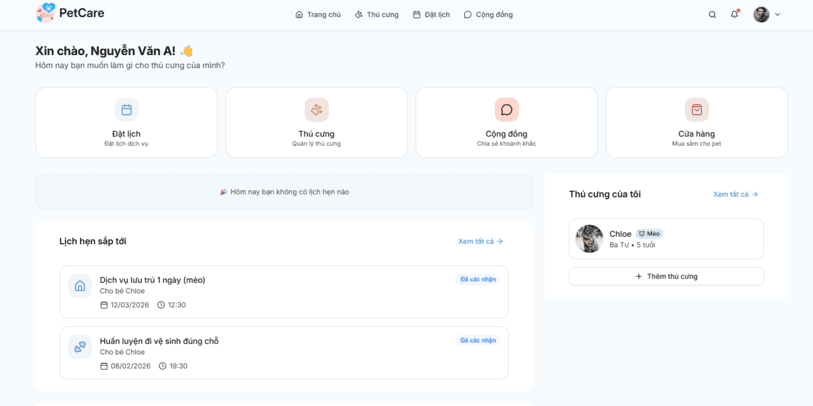Click the time 12:30
The width and height of the screenshot is (813, 406).
[x=177, y=305]
